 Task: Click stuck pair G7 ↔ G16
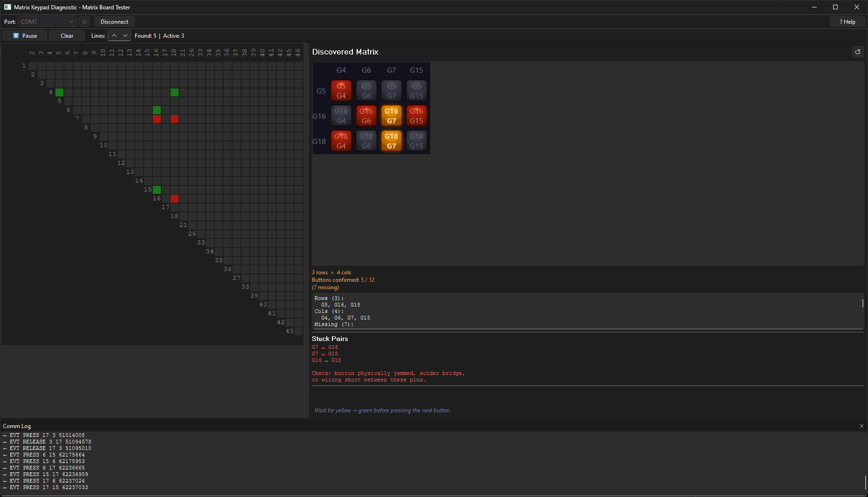(325, 347)
